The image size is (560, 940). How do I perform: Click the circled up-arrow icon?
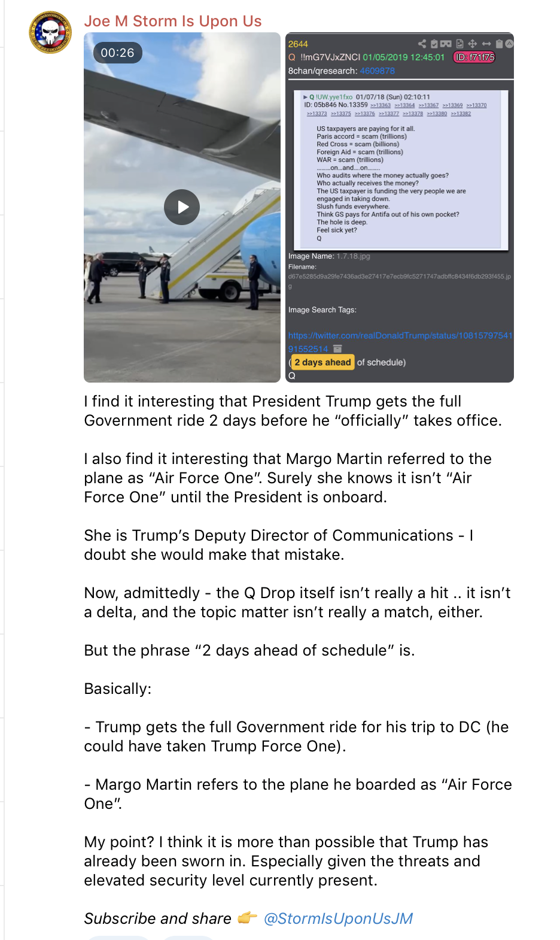click(509, 44)
